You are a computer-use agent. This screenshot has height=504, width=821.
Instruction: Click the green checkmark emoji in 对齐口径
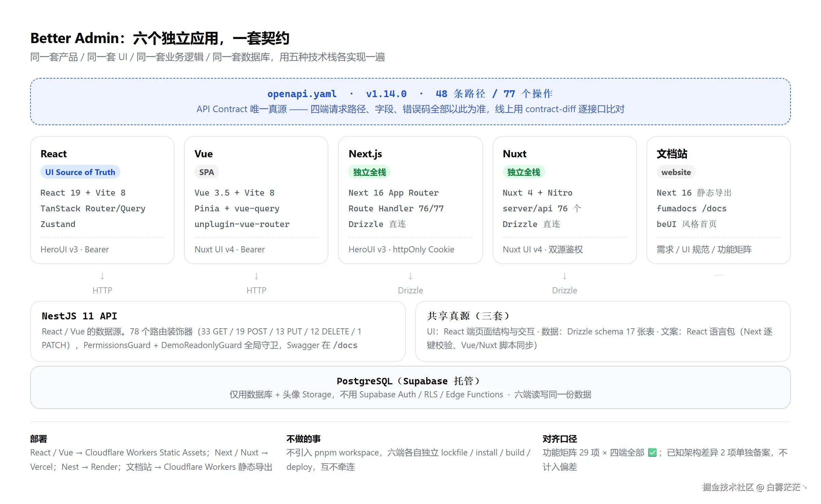pos(652,452)
